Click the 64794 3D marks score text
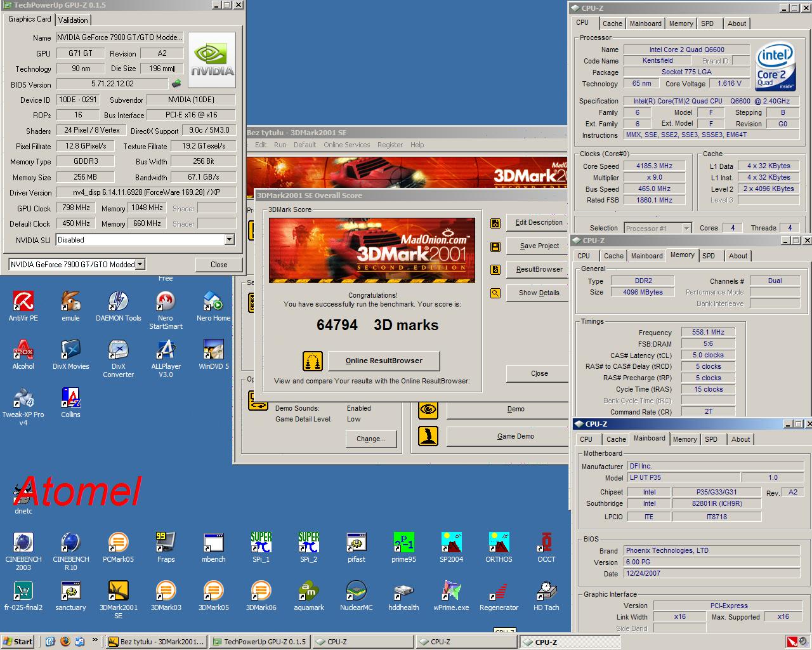This screenshot has height=650, width=812. tap(377, 325)
